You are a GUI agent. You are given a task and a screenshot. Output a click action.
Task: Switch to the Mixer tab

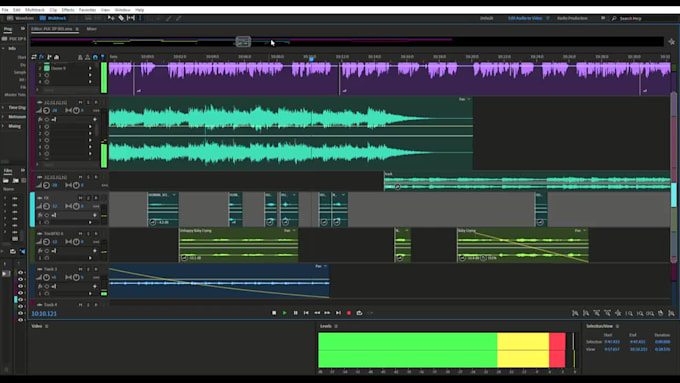point(92,29)
